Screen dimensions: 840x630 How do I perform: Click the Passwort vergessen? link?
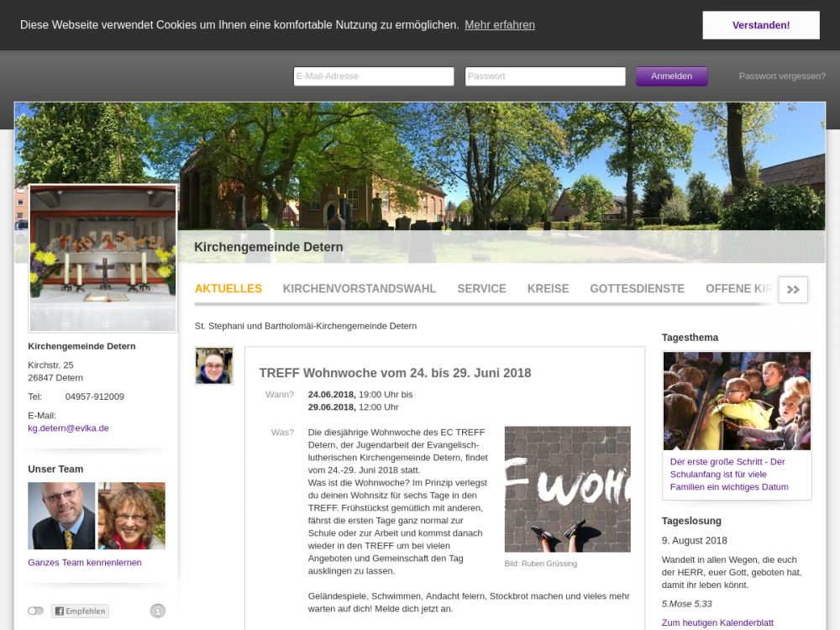click(x=782, y=76)
